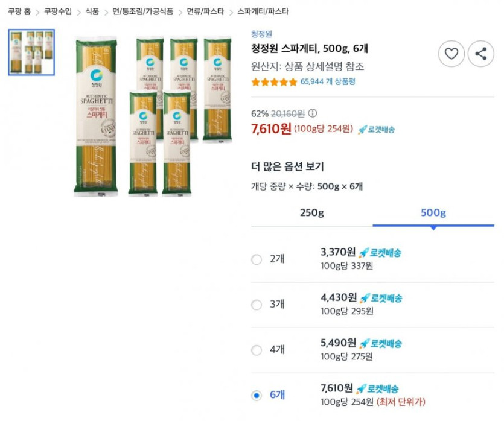This screenshot has height=421, width=504.
Task: Open the 식품 breadcrumb category
Action: 92,11
